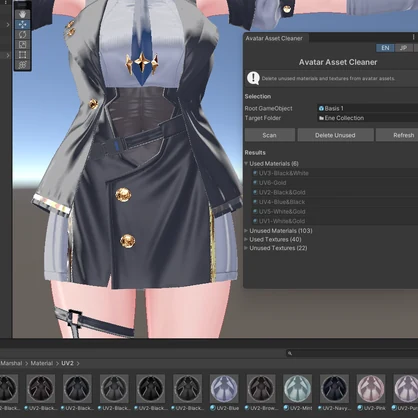Image resolution: width=418 pixels, height=418 pixels.
Task: Select the Hand view tool
Action: pyautogui.click(x=22, y=14)
